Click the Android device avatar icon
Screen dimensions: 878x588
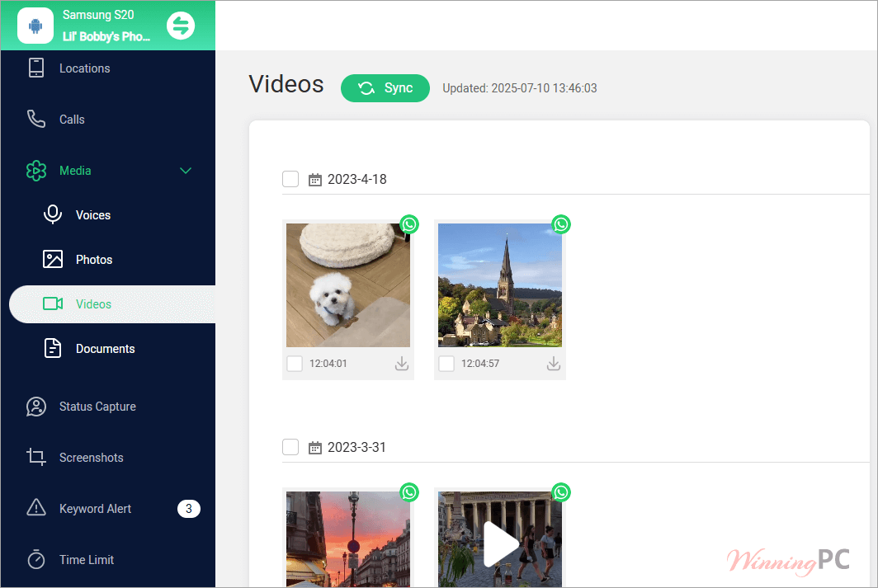[35, 26]
